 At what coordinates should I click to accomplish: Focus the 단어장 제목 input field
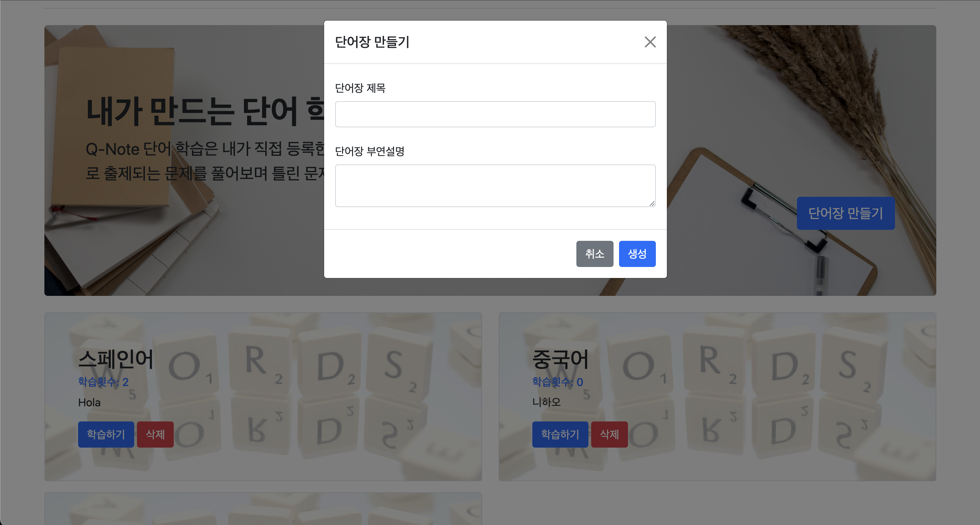point(495,114)
